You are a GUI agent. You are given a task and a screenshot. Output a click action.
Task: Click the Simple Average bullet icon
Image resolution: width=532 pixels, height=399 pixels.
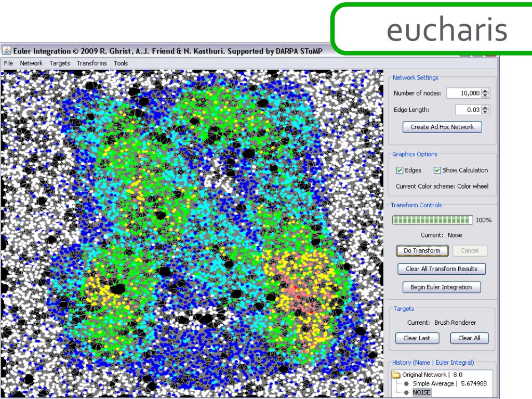pyautogui.click(x=406, y=383)
